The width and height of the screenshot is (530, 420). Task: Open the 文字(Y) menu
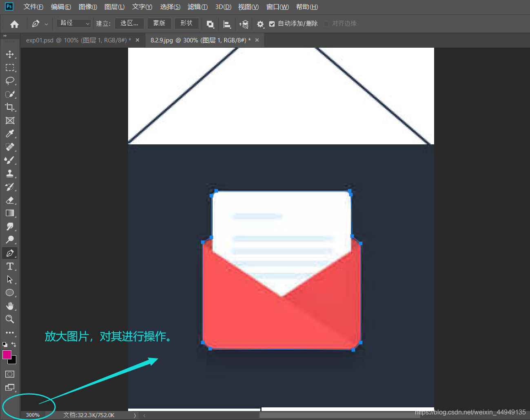142,7
